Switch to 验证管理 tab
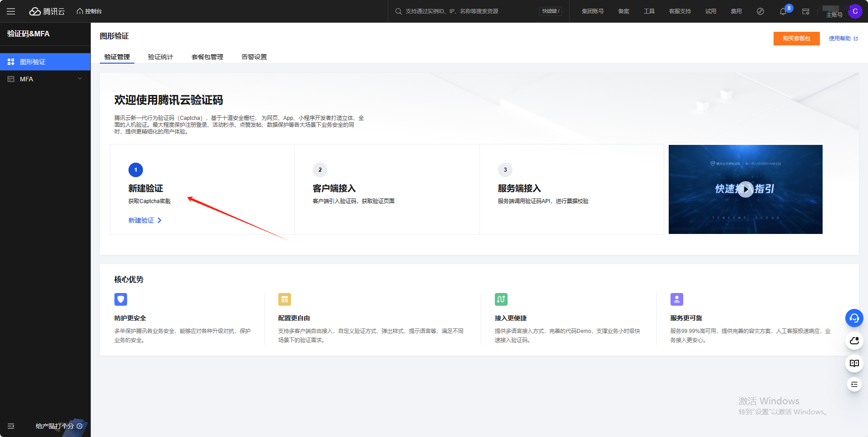The image size is (868, 437). (117, 57)
